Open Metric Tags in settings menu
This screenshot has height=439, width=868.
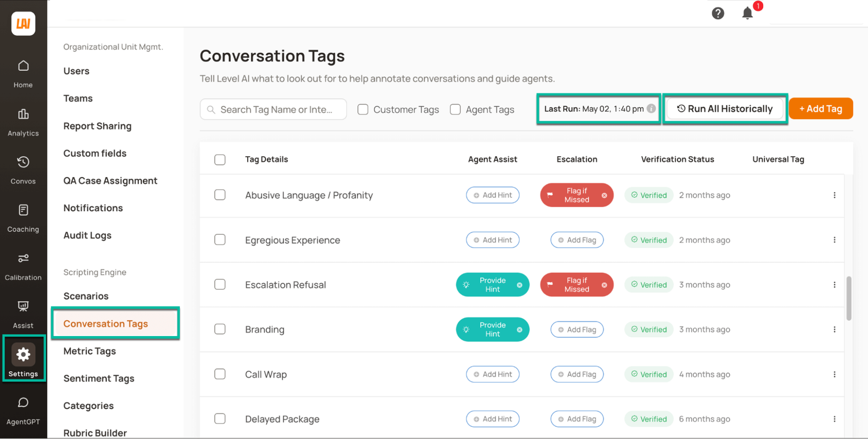tap(90, 351)
